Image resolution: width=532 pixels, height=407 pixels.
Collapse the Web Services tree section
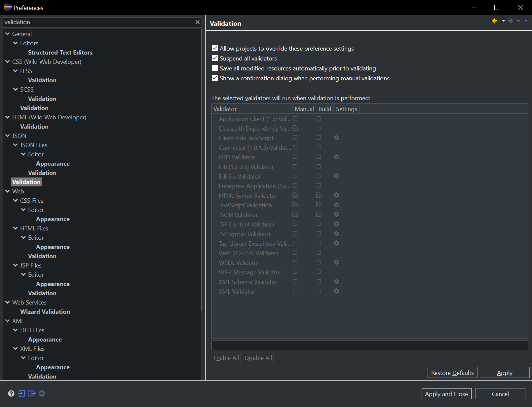click(x=7, y=302)
